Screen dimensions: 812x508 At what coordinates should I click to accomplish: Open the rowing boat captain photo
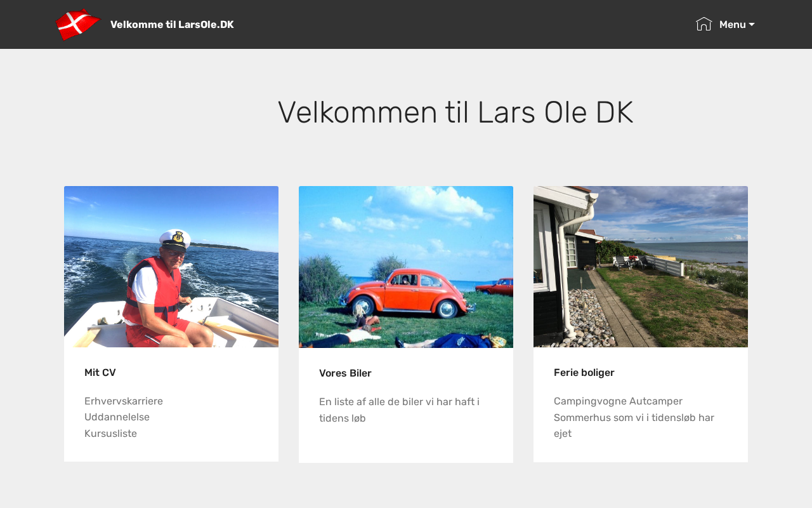coord(171,267)
